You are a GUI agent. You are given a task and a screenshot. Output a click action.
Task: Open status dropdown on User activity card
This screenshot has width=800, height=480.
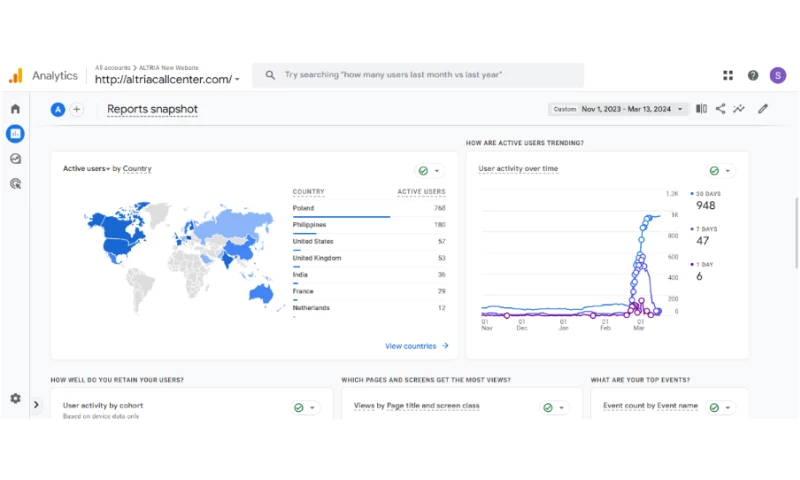pyautogui.click(x=719, y=171)
